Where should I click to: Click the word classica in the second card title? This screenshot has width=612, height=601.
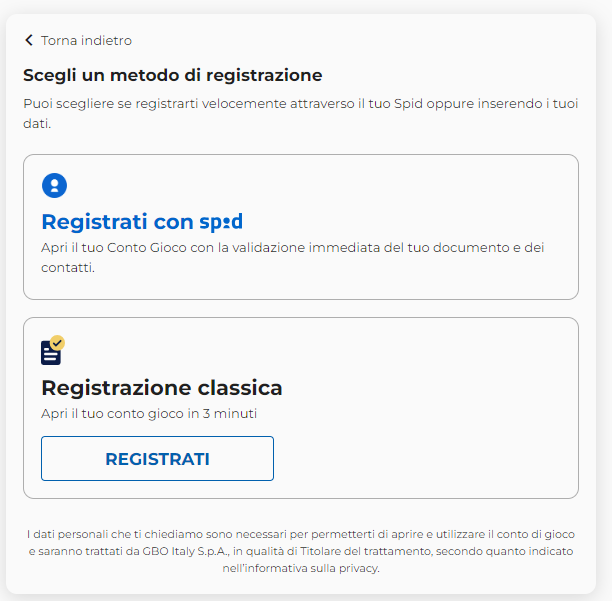[x=238, y=387]
